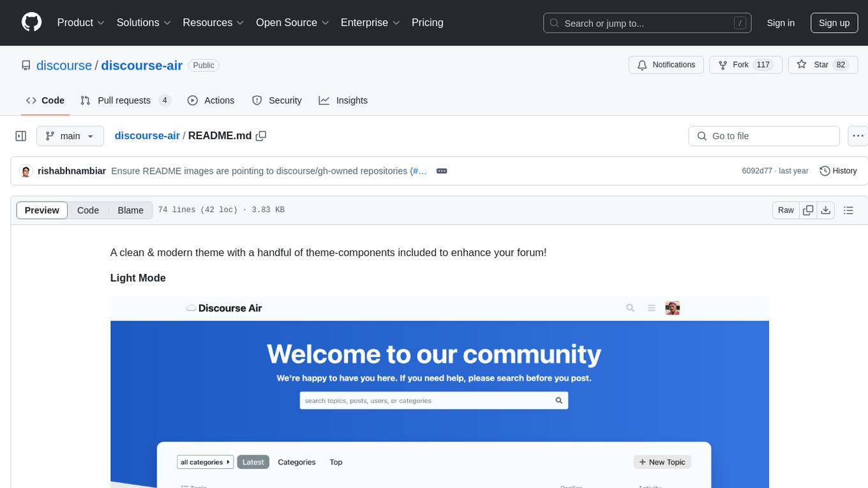Open the Pull requests tab
The width and height of the screenshot is (868, 488).
(125, 100)
